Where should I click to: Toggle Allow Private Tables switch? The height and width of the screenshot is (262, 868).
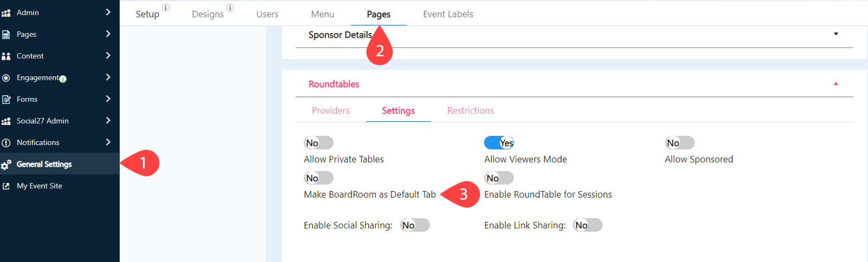tap(318, 143)
